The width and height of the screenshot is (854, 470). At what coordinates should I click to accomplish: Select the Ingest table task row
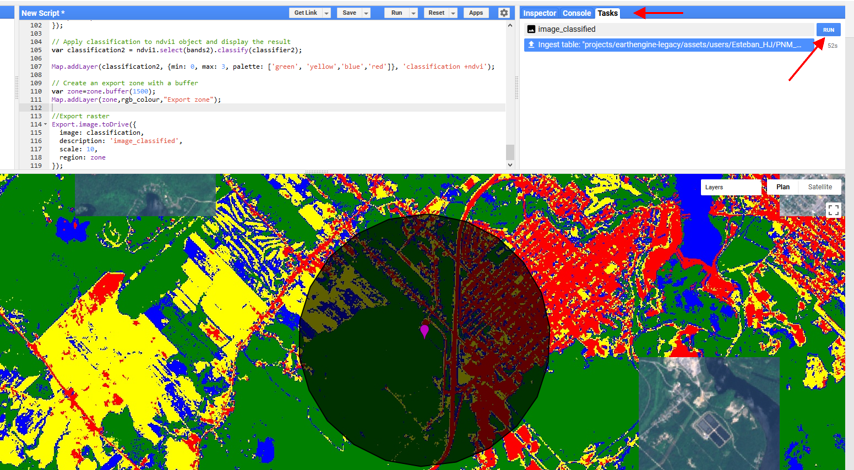669,45
